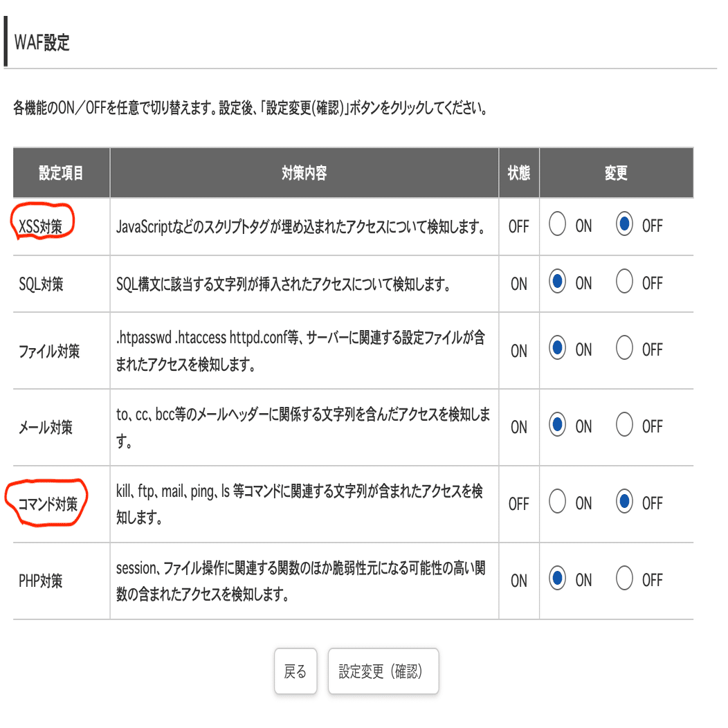The height and width of the screenshot is (728, 728).
Task: Click the 設定項目 column header
Action: tap(59, 172)
